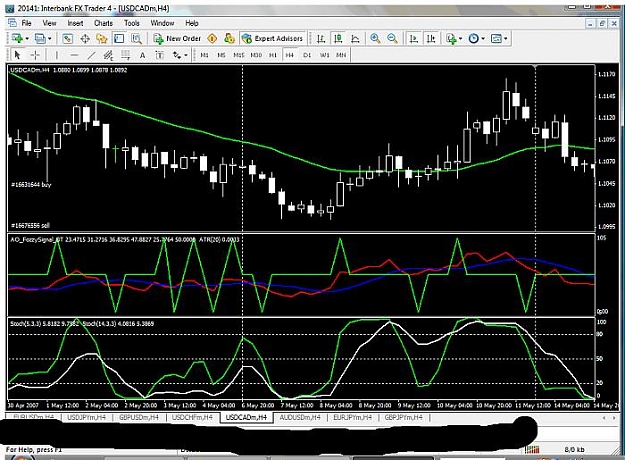Select the Trendline tool
The height and width of the screenshot is (460, 625).
pyautogui.click(x=91, y=55)
